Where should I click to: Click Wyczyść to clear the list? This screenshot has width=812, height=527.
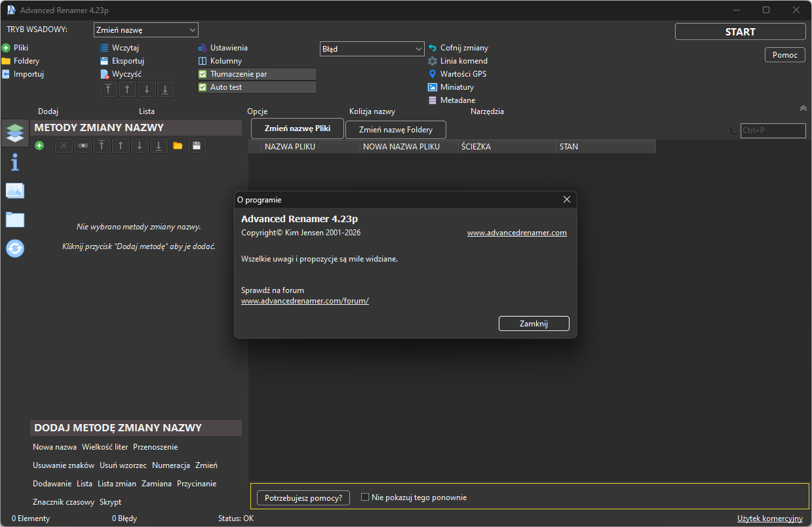121,74
